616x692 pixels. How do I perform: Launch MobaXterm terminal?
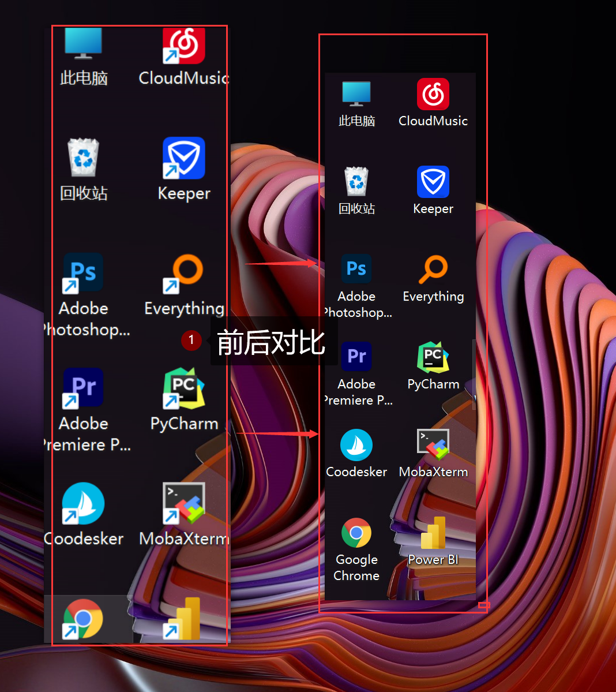tap(183, 503)
